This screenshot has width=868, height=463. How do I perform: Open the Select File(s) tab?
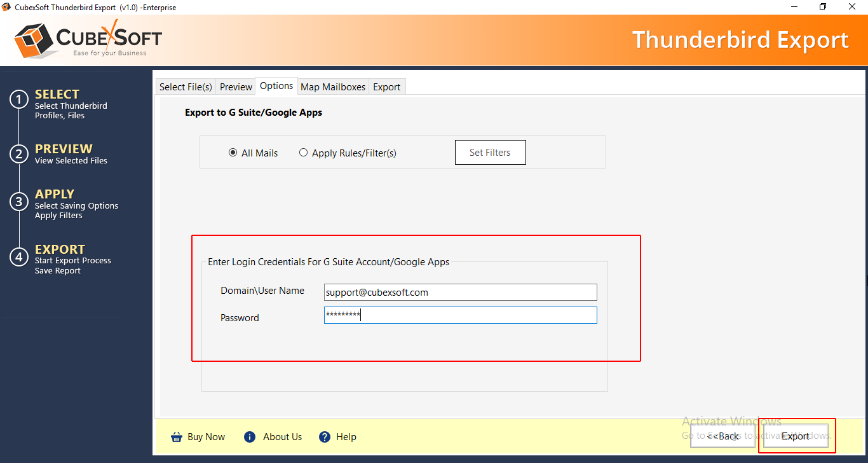click(x=186, y=87)
